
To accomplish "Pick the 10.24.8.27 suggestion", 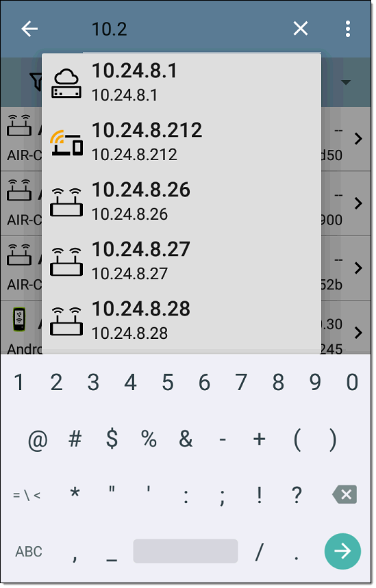I will (181, 261).
